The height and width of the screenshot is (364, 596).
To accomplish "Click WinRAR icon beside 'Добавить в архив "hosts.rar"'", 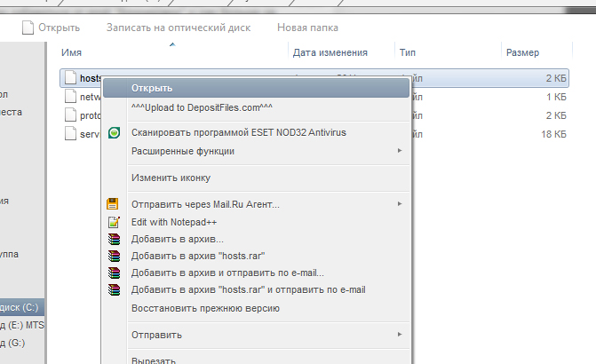I will (x=113, y=256).
